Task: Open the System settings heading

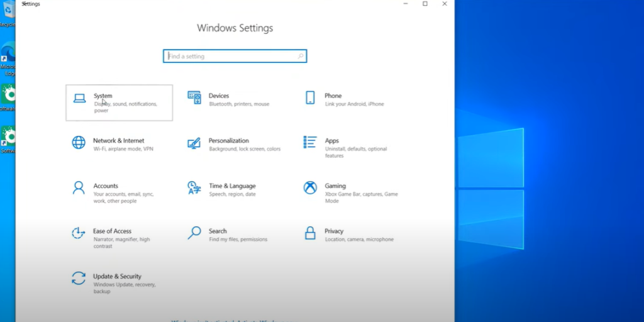Action: pos(103,96)
